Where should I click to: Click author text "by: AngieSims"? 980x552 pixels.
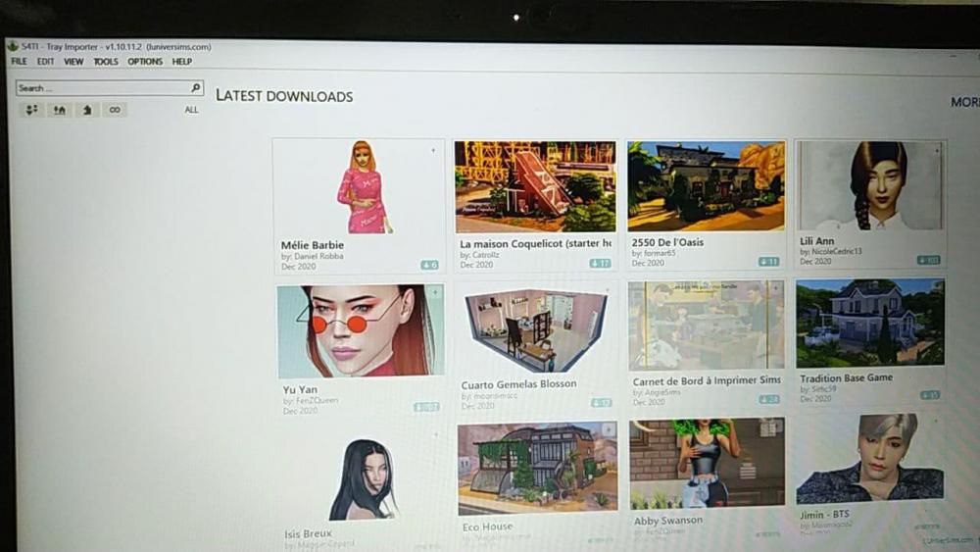coord(657,392)
